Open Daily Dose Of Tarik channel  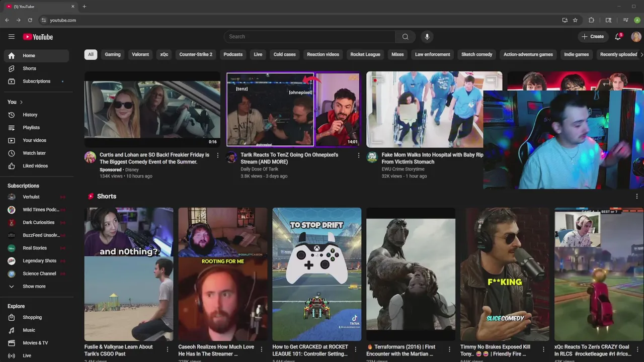(x=259, y=169)
